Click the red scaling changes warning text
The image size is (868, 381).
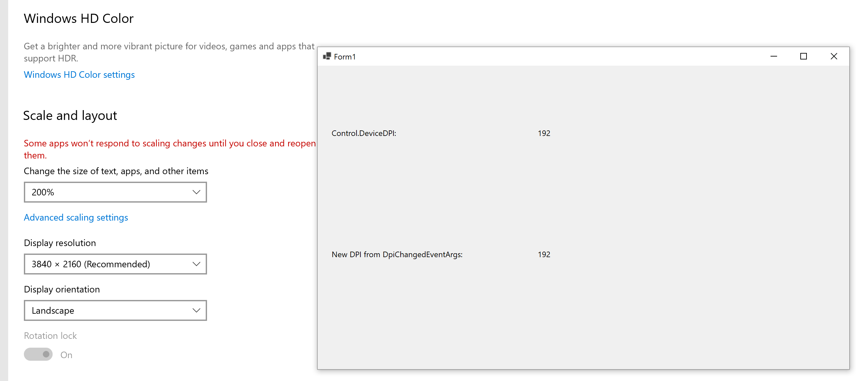point(170,149)
